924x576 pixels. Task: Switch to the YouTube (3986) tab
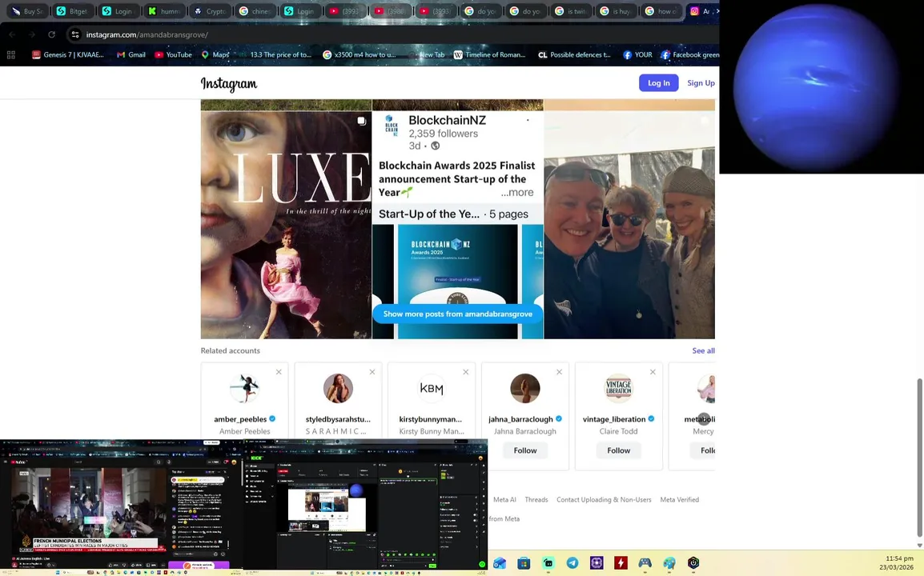pyautogui.click(x=392, y=11)
